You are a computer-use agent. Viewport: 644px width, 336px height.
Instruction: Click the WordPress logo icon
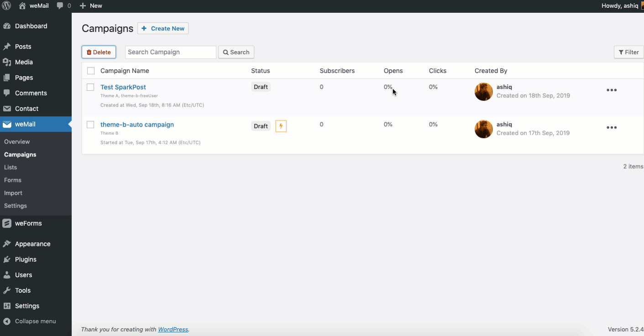coord(6,6)
